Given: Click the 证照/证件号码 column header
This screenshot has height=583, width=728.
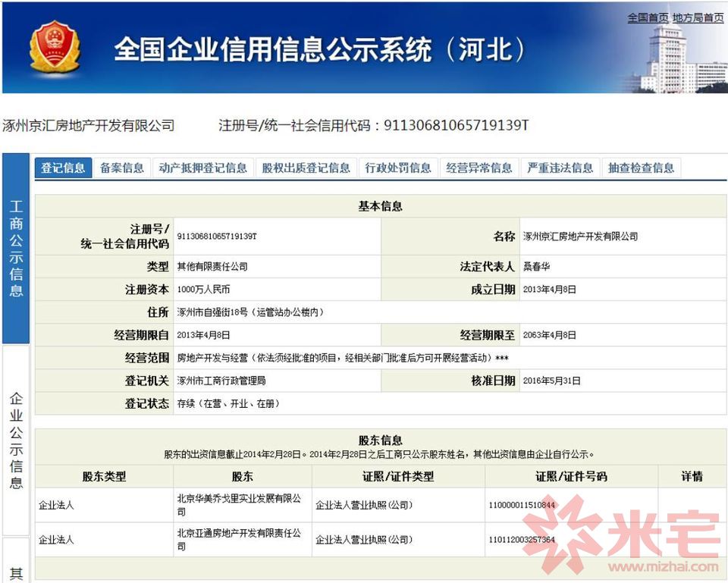Looking at the screenshot, I should [571, 476].
